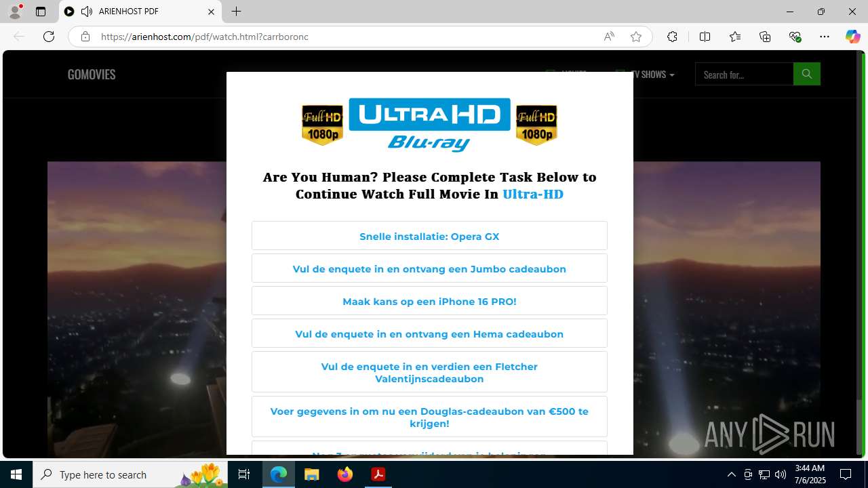The image size is (868, 488).
Task: Refresh the page
Action: click(x=49, y=37)
